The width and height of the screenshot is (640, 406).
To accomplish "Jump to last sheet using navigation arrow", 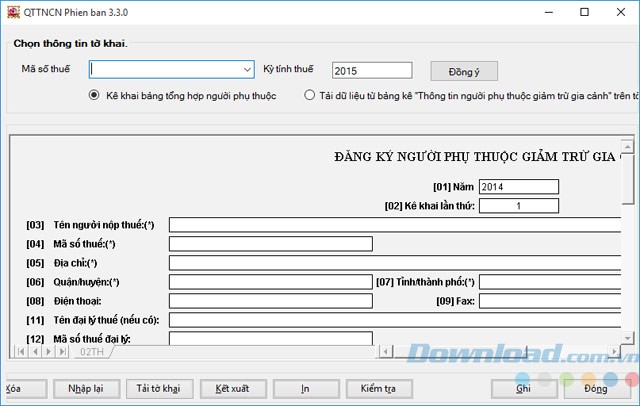I will pos(63,351).
